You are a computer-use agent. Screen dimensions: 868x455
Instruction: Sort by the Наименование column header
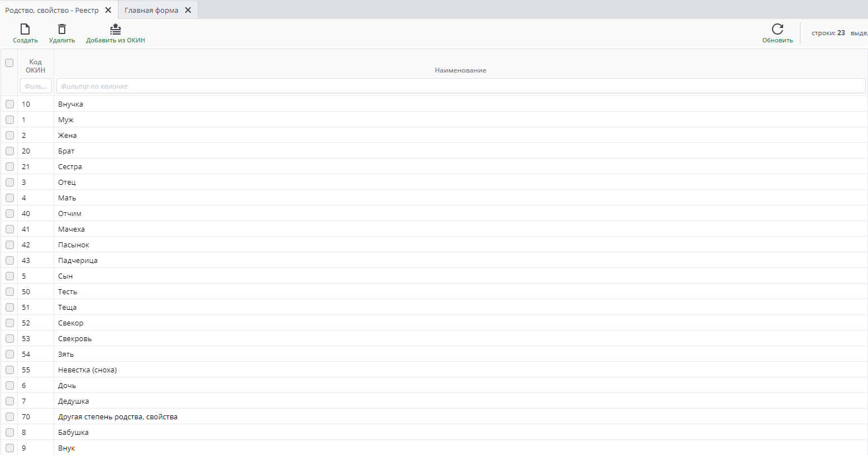tap(461, 70)
